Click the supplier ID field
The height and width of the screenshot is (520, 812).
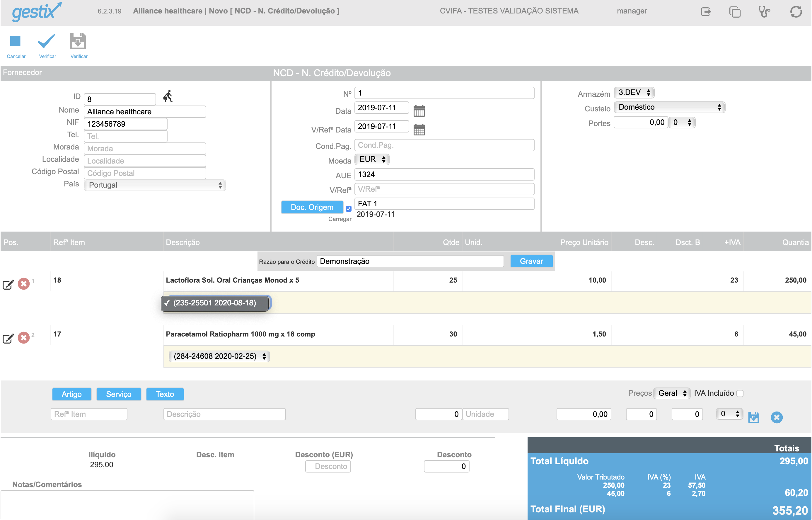[120, 99]
